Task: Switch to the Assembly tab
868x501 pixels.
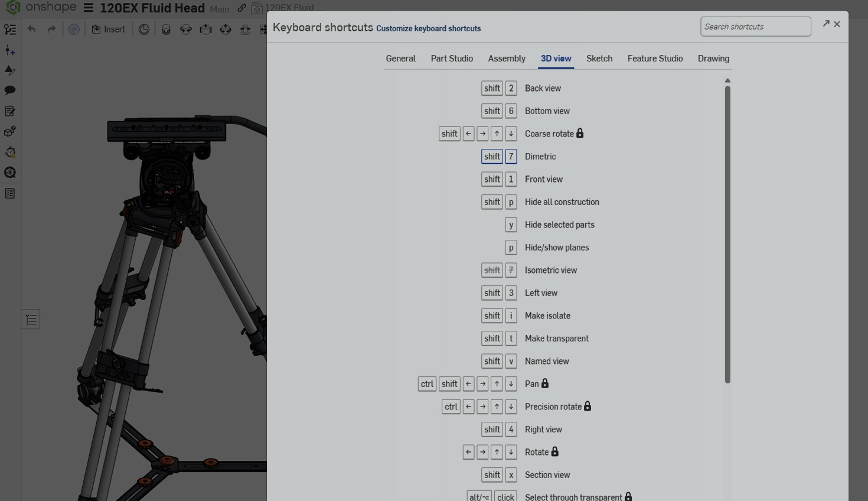Action: (x=507, y=58)
